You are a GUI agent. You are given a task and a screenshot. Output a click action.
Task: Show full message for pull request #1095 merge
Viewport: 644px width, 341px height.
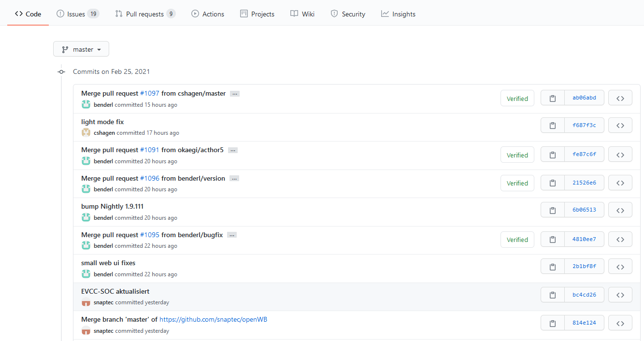coord(232,235)
